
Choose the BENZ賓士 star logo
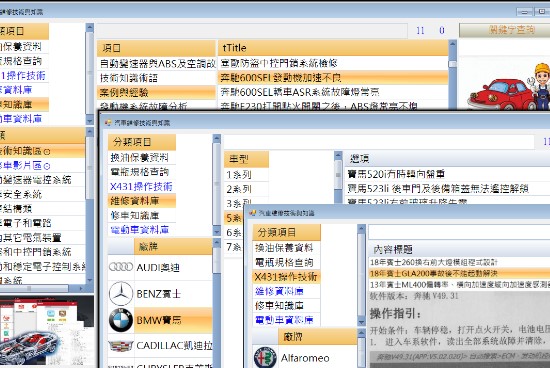coord(121,293)
